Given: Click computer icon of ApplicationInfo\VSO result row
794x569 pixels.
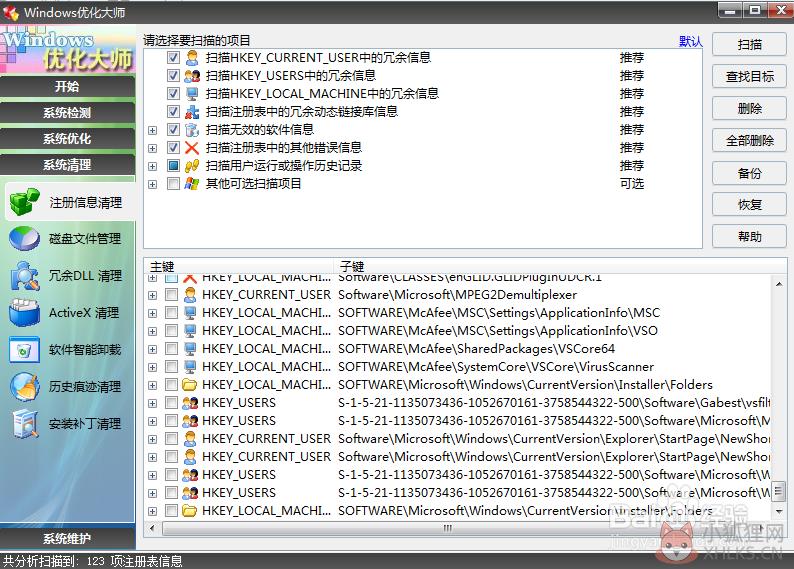Looking at the screenshot, I should click(190, 331).
